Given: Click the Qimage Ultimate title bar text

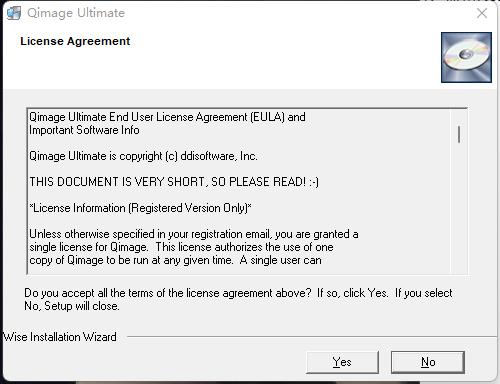Looking at the screenshot, I should coord(76,13).
